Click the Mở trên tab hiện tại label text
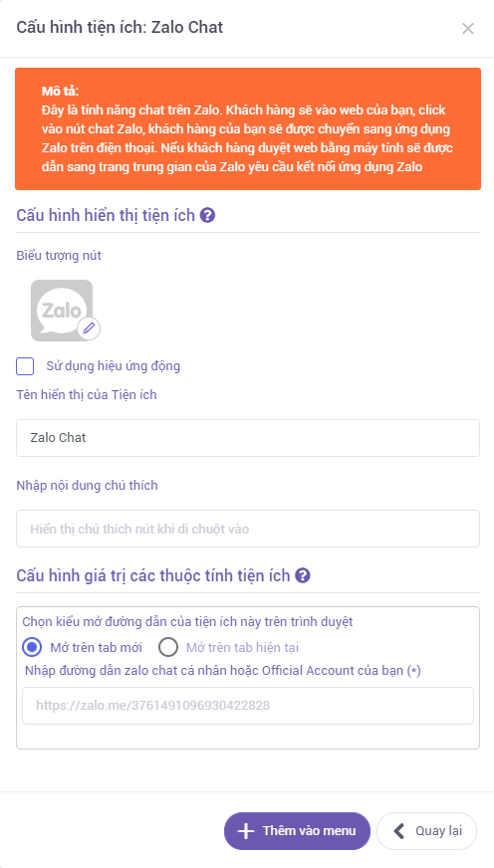494x868 pixels. [243, 647]
